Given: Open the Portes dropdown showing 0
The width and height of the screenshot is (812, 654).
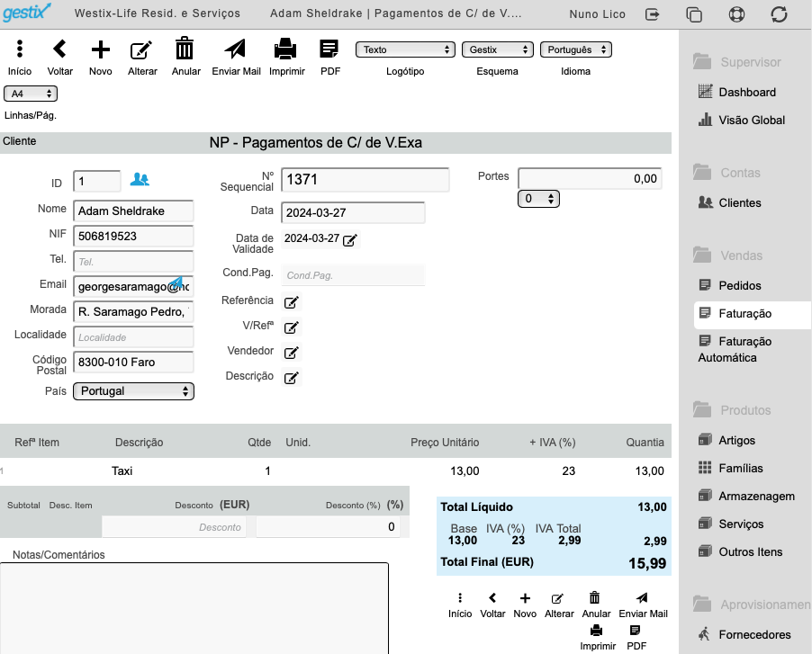Looking at the screenshot, I should (538, 199).
